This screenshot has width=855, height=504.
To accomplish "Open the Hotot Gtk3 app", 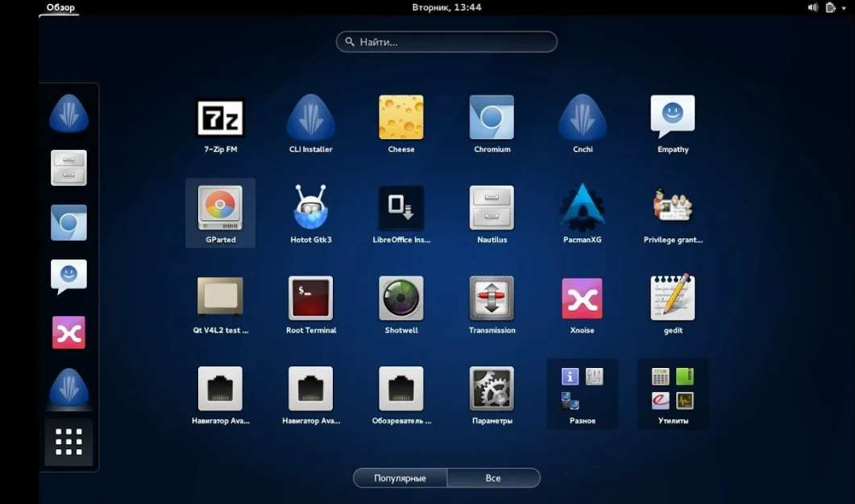I will click(x=311, y=207).
